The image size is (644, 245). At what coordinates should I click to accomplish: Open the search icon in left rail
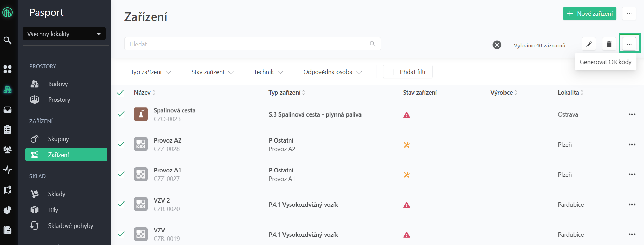point(8,40)
